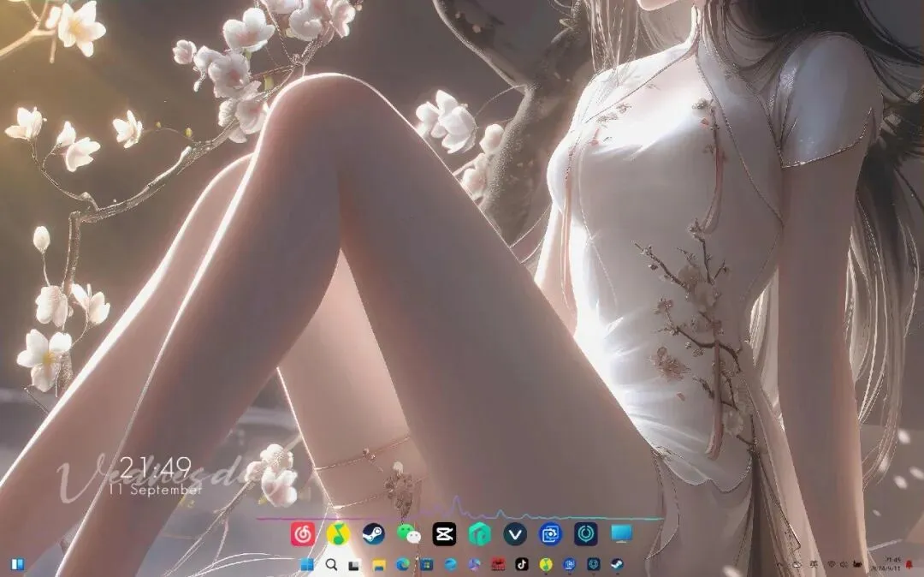Launch QQ Music from the dock
The image size is (924, 577).
(x=338, y=534)
